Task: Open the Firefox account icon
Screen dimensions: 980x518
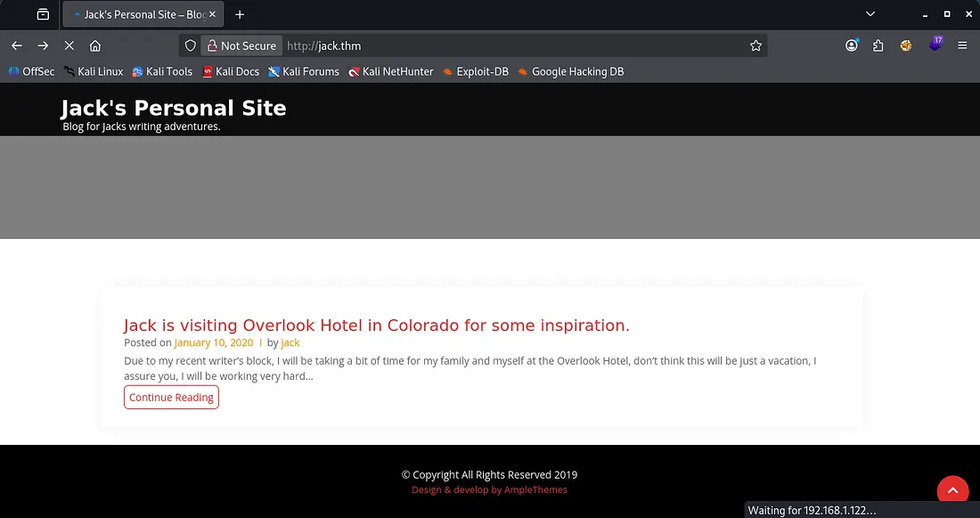Action: [x=852, y=45]
